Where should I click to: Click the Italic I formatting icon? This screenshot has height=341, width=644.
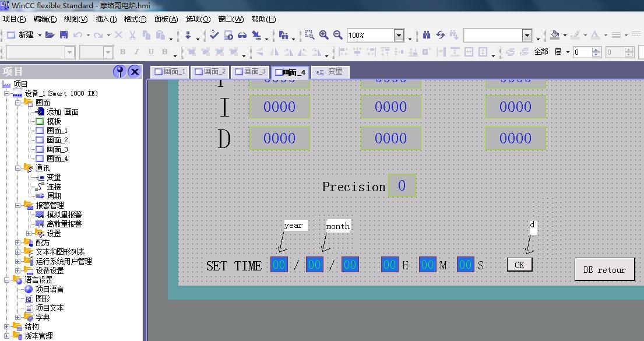(x=136, y=52)
